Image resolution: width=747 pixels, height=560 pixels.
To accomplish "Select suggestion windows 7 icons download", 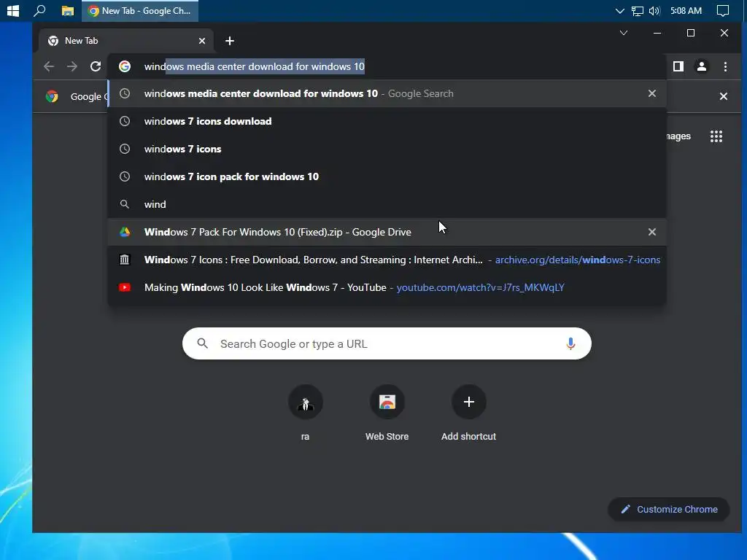I will coord(387,122).
